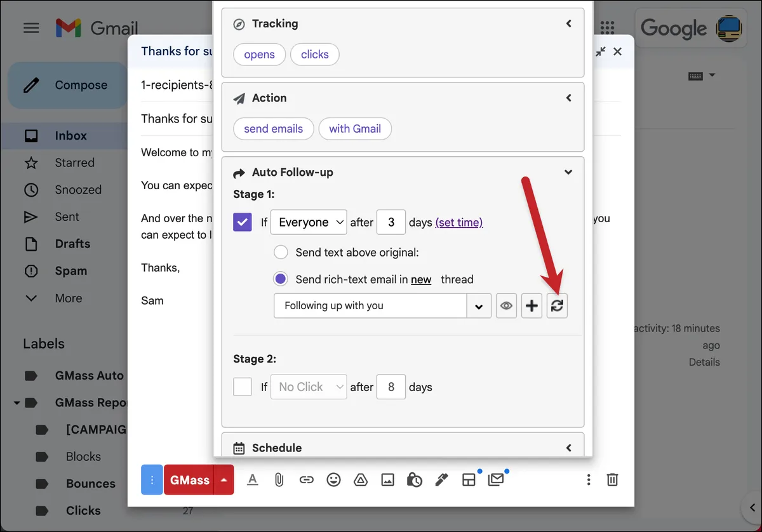Exit full screen on the compose window
The width and height of the screenshot is (762, 532).
(600, 51)
